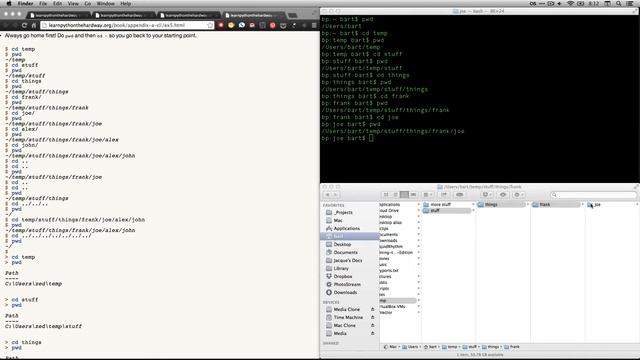The width and height of the screenshot is (640, 360).
Task: Click the Chrome home button
Action: tap(33, 25)
